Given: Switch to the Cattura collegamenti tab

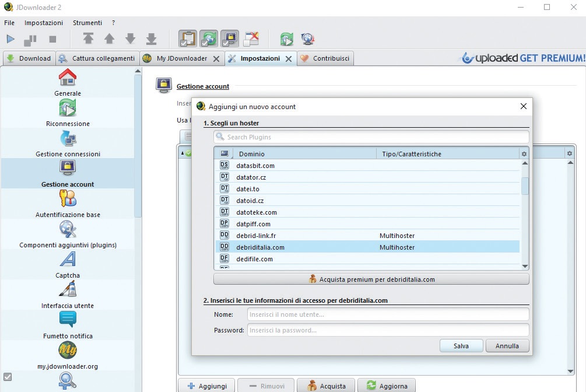Looking at the screenshot, I should (97, 58).
